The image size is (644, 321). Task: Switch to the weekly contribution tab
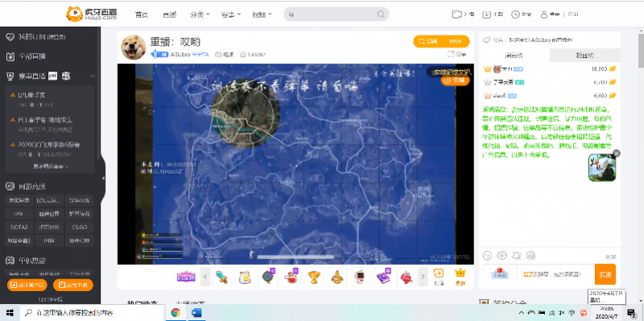click(x=514, y=55)
